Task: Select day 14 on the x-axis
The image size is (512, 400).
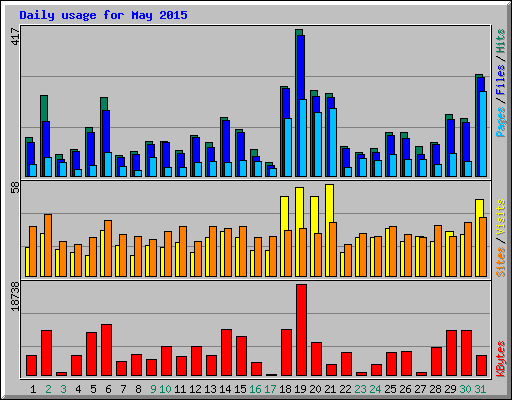Action: [x=225, y=389]
